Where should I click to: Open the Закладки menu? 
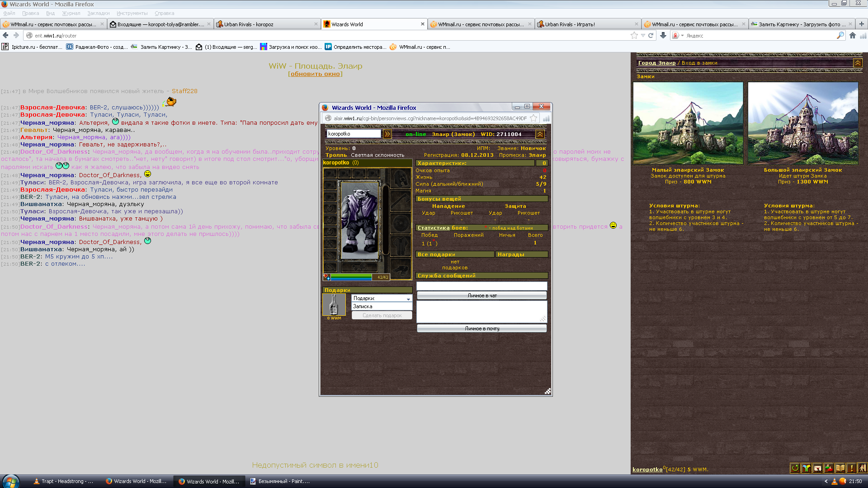[x=98, y=13]
